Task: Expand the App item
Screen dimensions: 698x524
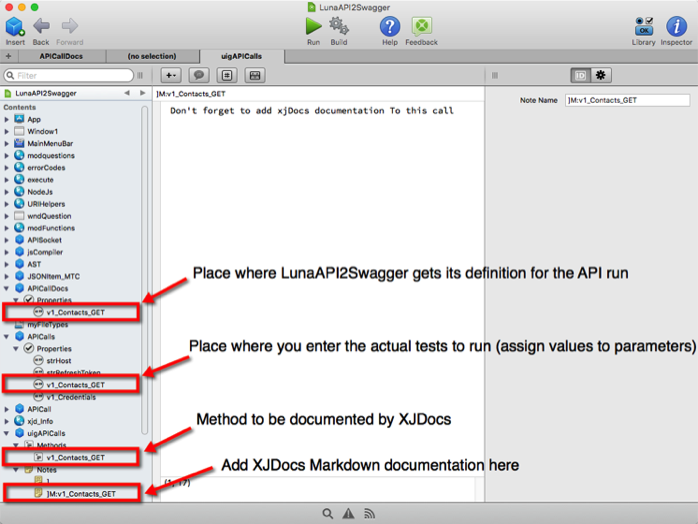Action: tap(7, 119)
